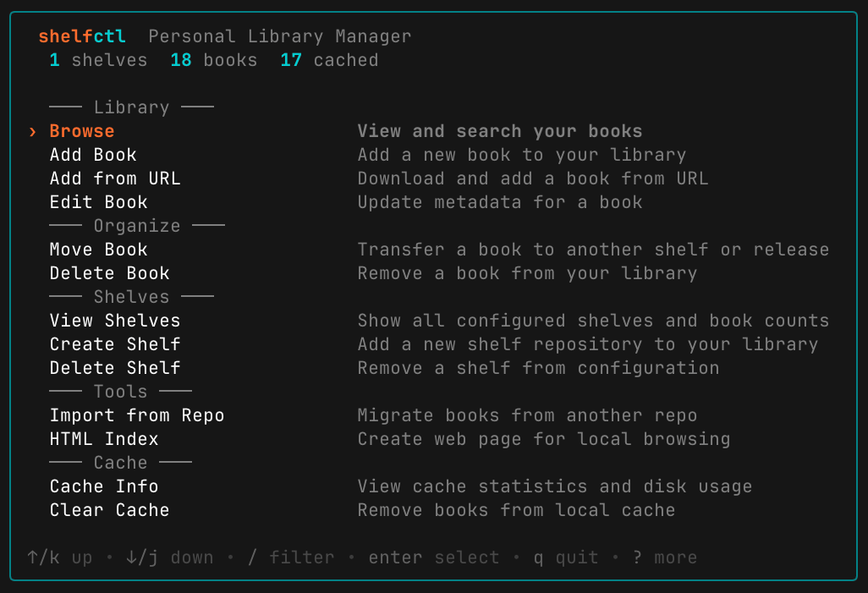Open Import from Repo tool
The height and width of the screenshot is (593, 868).
[x=137, y=415]
